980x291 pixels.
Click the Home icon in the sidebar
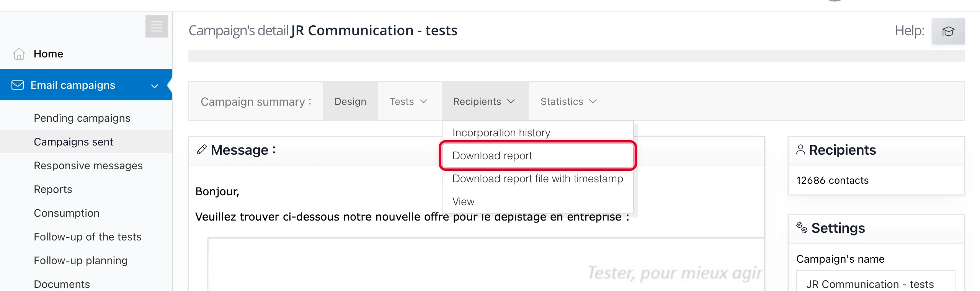pos(18,54)
